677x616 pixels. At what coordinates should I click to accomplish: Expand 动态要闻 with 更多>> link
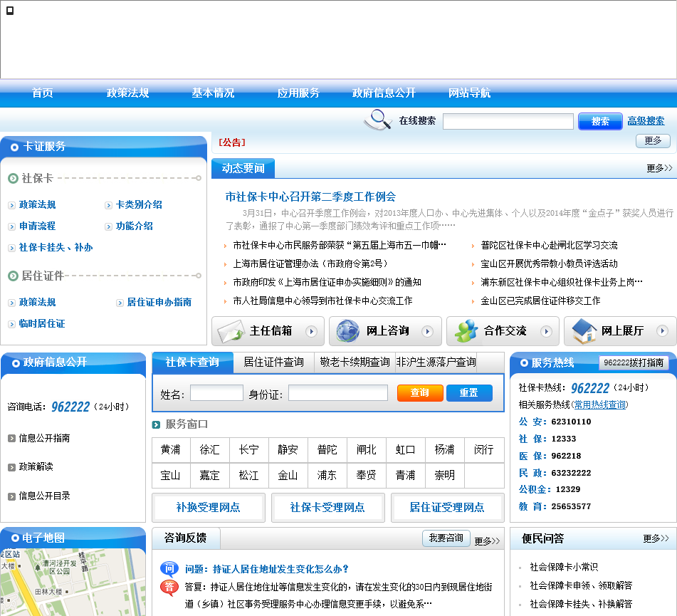[659, 168]
